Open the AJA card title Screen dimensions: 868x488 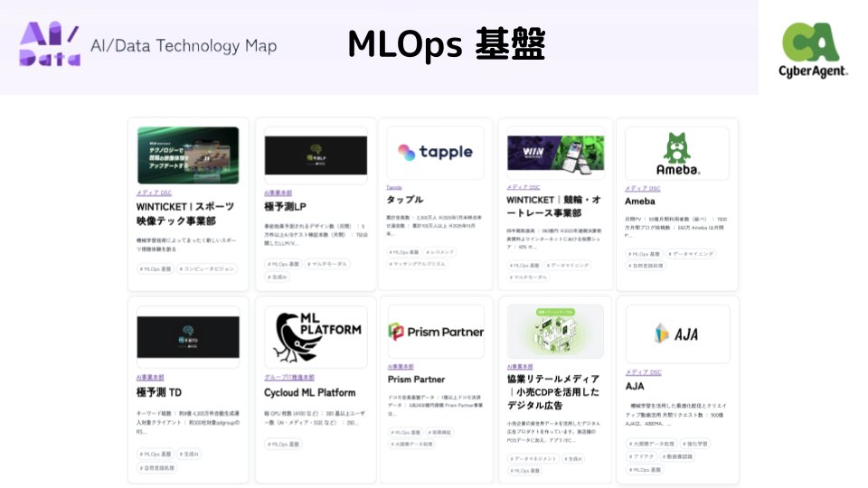pos(635,386)
